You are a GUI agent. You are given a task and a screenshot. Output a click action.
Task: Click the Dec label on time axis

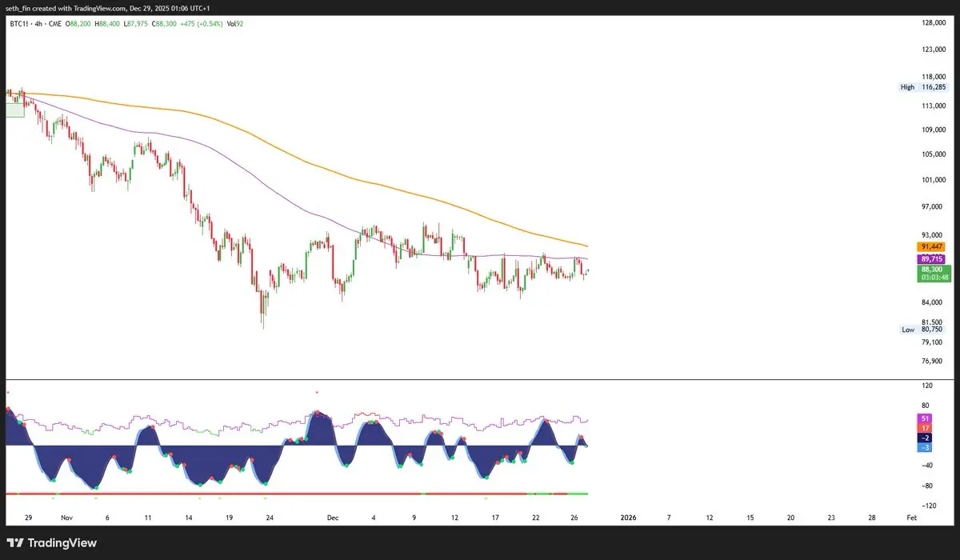(x=333, y=518)
